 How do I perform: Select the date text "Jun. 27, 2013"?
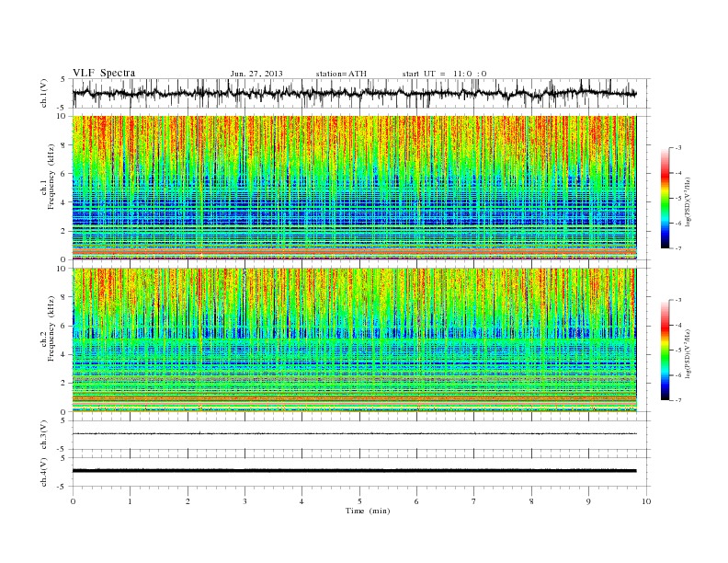(256, 74)
